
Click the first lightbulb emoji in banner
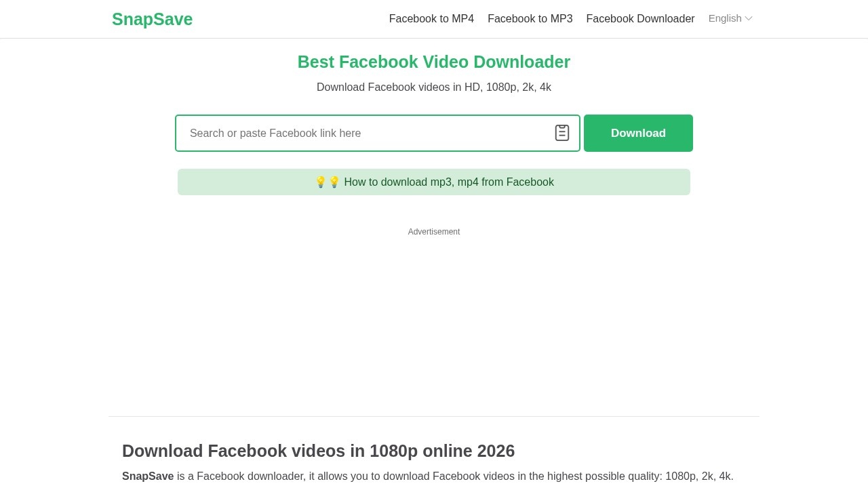[x=321, y=182]
